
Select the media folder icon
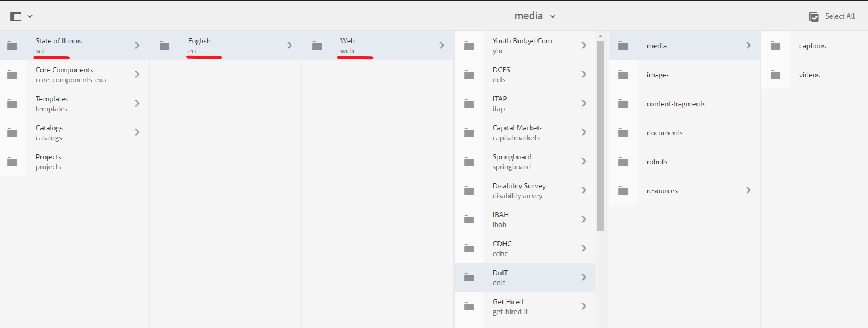[x=623, y=45]
